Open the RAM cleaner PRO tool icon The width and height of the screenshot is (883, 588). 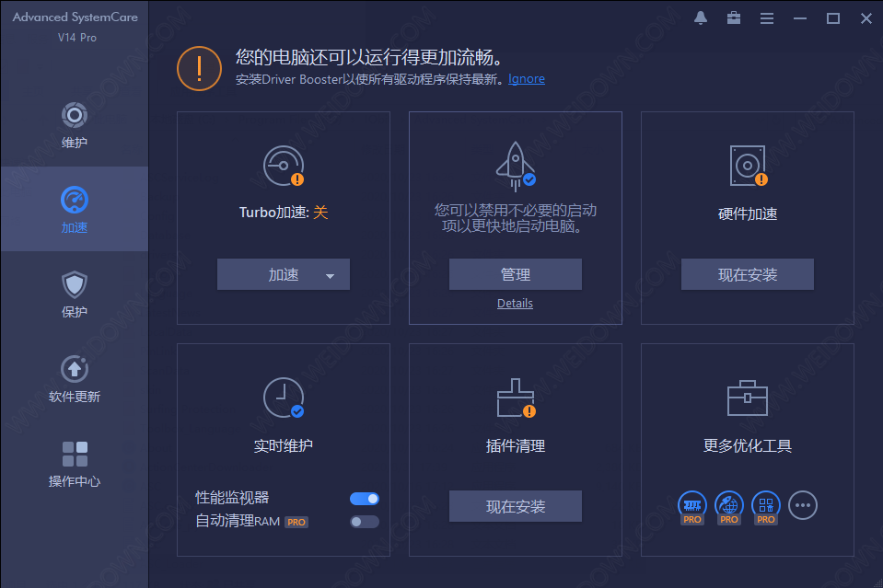click(x=692, y=507)
